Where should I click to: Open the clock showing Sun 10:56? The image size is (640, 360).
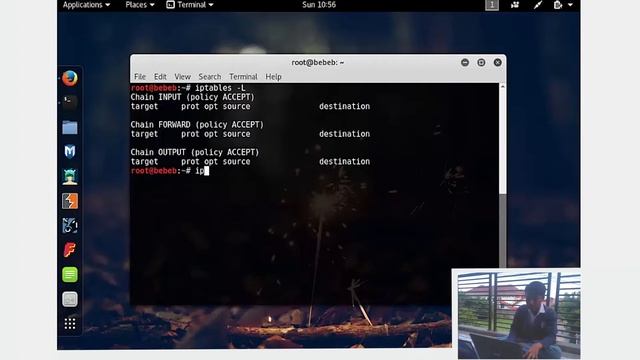tap(319, 5)
